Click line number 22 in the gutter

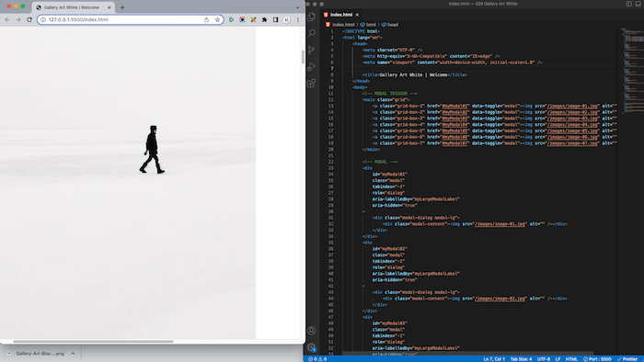331,162
